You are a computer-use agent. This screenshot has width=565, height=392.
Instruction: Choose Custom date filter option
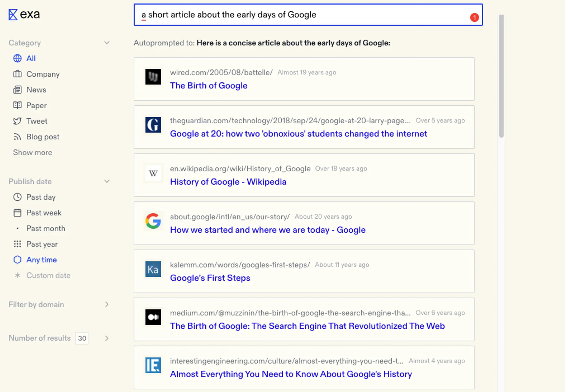(48, 276)
